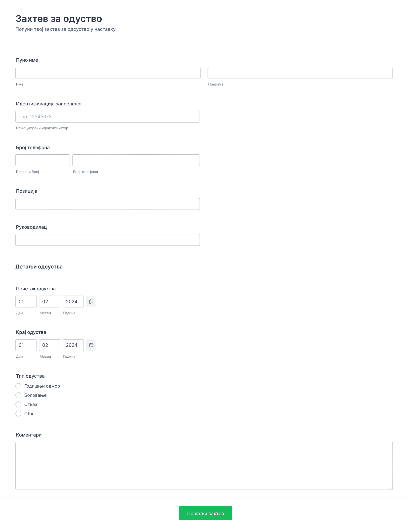Focus the Име first name field
Viewport: 408px width, 532px height.
click(108, 73)
